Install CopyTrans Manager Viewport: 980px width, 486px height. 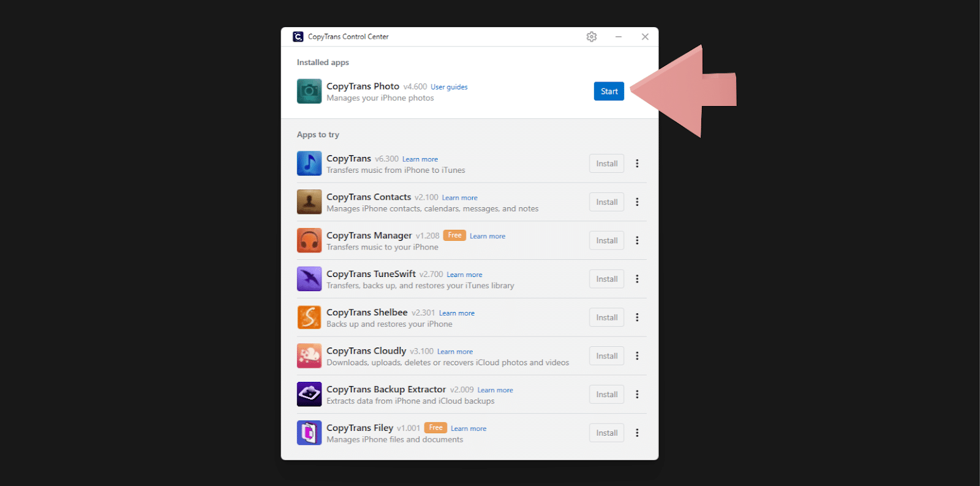point(606,240)
